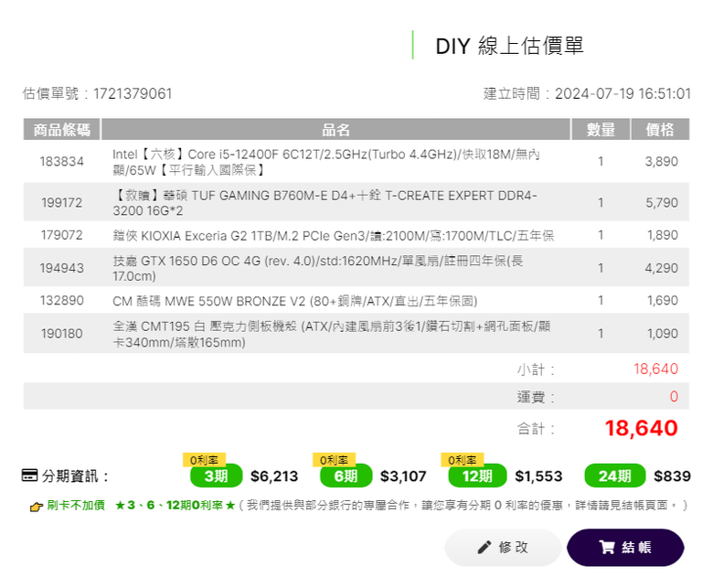
Task: Click the 運費 label
Action: 535,397
